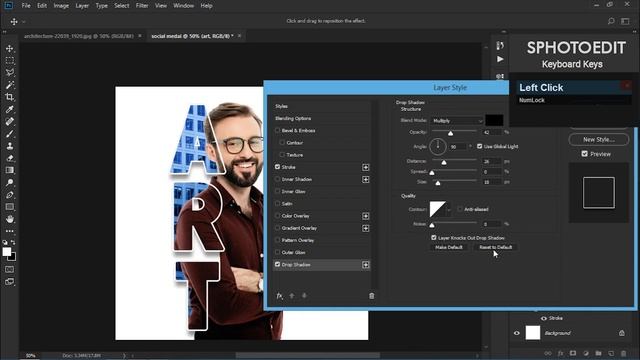Select the Lasso tool
640x360 pixels.
point(9,73)
